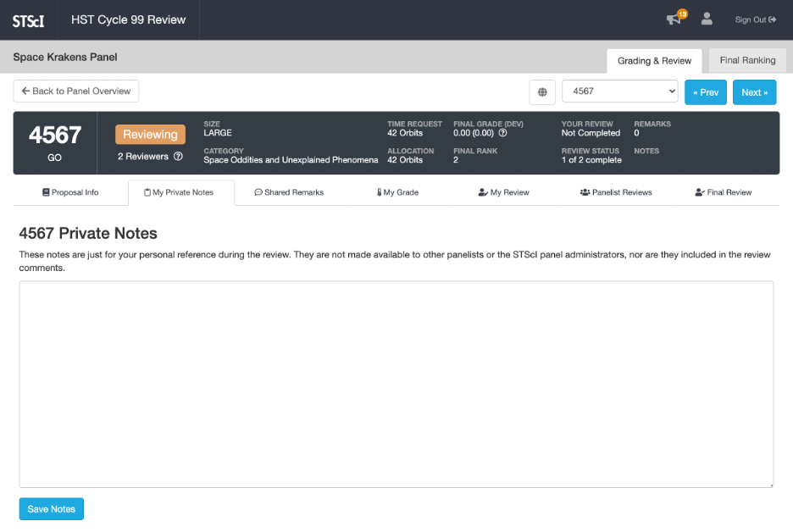This screenshot has width=793, height=532.
Task: Click the globe icon button
Action: (x=542, y=91)
